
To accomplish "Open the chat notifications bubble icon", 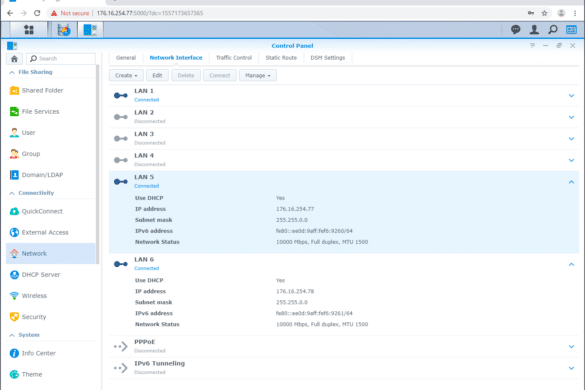I will coord(516,29).
